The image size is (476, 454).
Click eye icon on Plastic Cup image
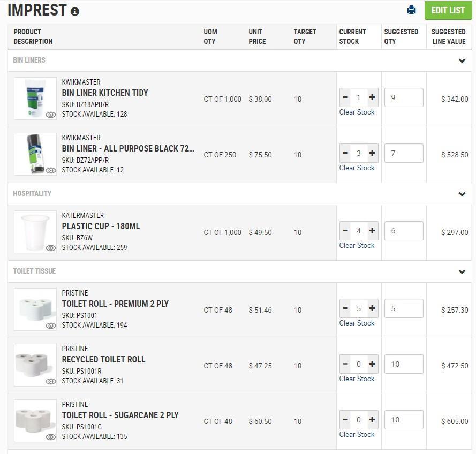click(51, 248)
